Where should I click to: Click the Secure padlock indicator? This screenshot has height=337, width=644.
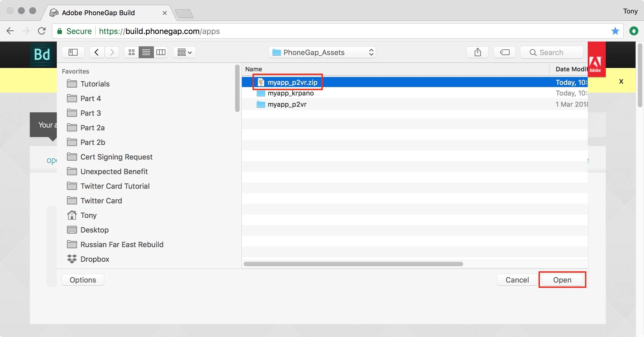(x=74, y=31)
